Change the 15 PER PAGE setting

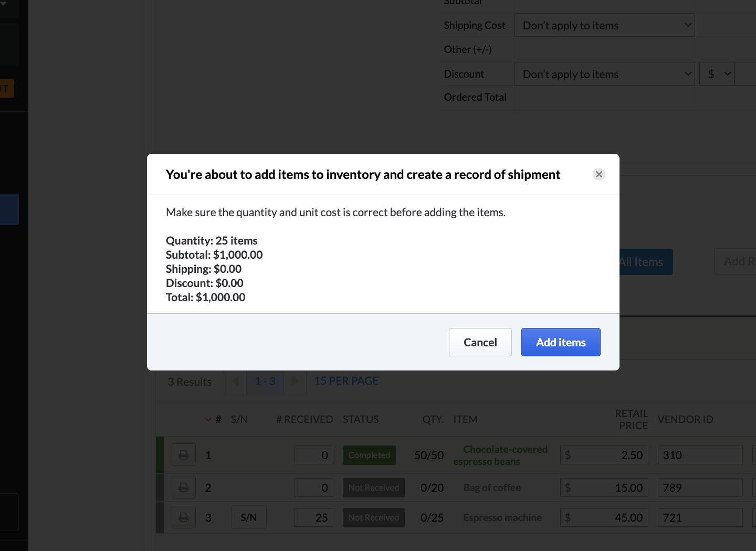[346, 381]
